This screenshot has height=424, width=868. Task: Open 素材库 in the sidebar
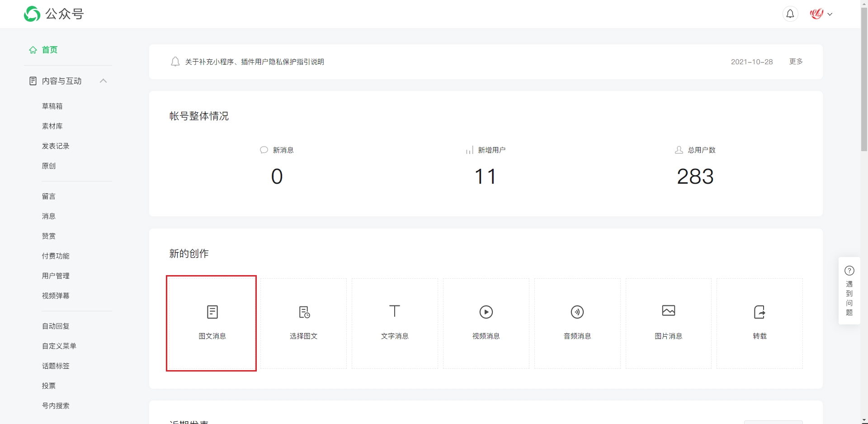(52, 126)
